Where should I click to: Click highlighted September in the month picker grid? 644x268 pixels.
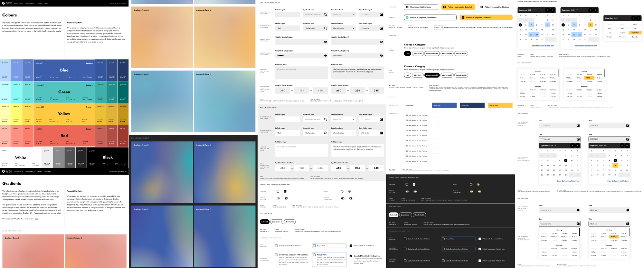(635, 32)
